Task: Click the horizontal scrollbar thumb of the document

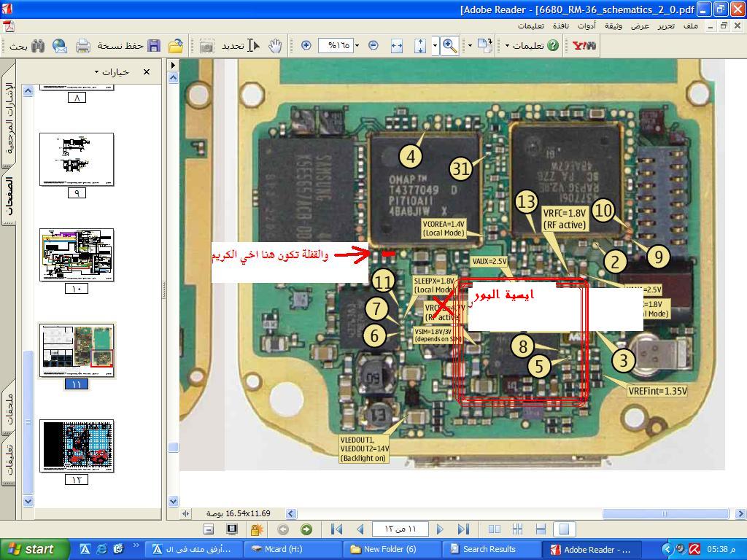Action: point(665,513)
